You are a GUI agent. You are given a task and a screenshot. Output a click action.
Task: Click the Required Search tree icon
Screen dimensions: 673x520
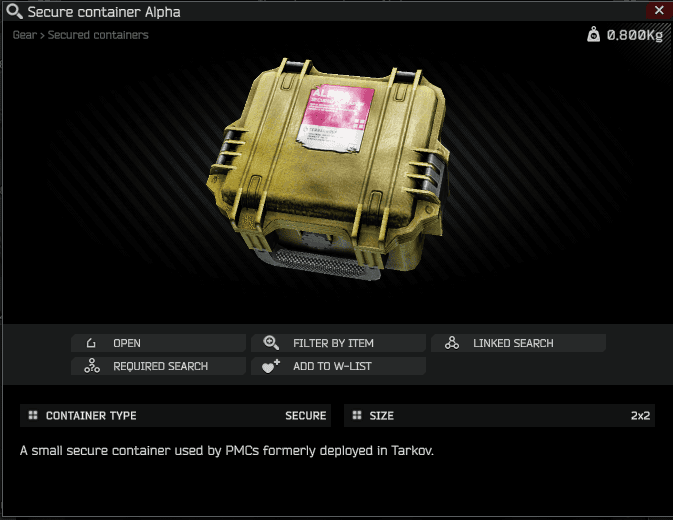92,366
